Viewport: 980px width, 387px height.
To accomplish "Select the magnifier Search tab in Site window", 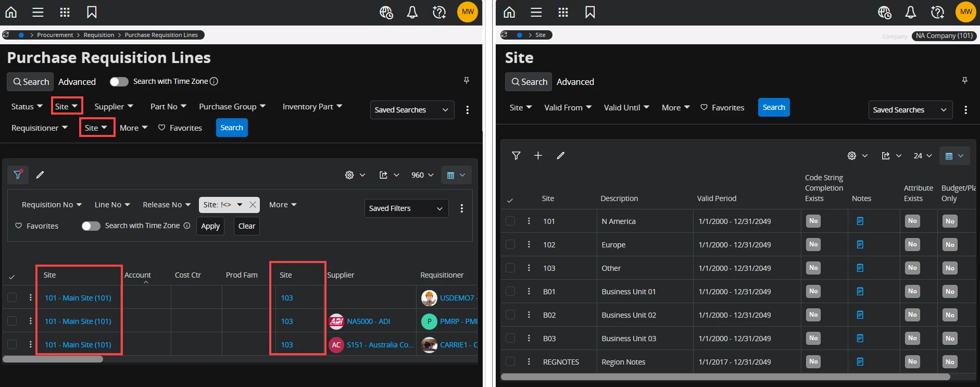I will pos(529,82).
